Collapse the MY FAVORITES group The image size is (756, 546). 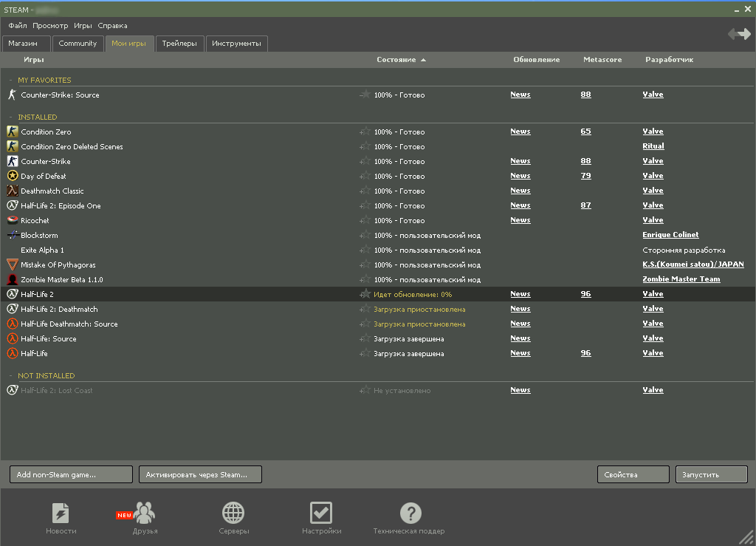coord(10,80)
